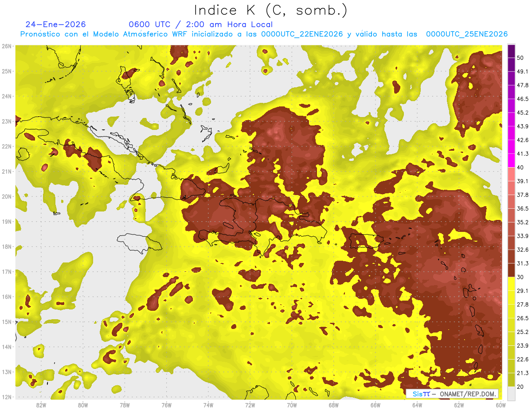Click the colorbar label "37.8"
Screen dimensions: 532x411
(x=523, y=195)
